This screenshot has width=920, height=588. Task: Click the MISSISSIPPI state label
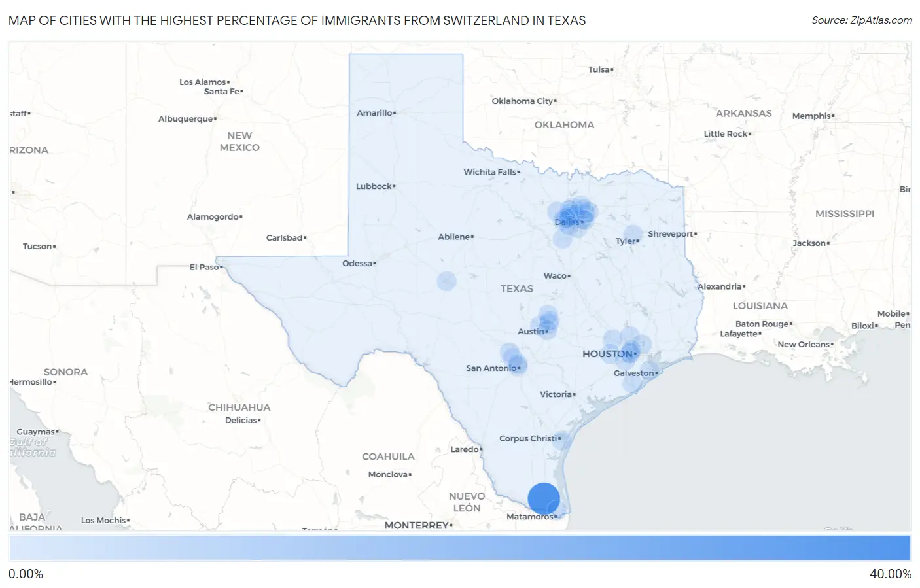[845, 214]
